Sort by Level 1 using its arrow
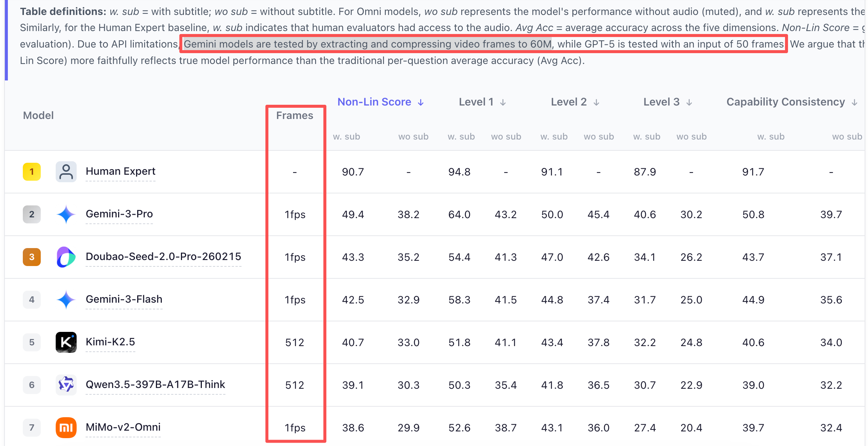This screenshot has height=446, width=868. pyautogui.click(x=503, y=103)
